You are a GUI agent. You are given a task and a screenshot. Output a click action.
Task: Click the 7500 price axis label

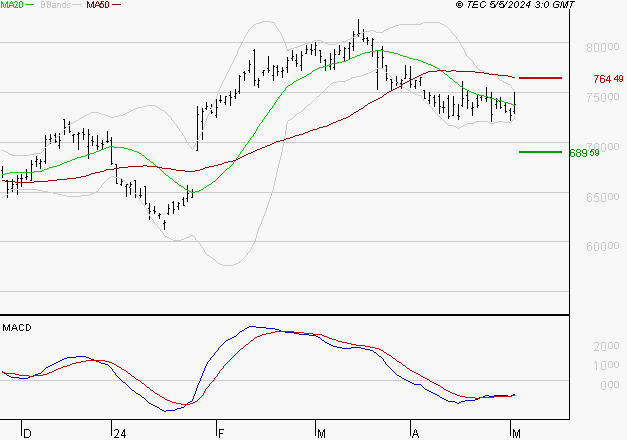click(603, 97)
